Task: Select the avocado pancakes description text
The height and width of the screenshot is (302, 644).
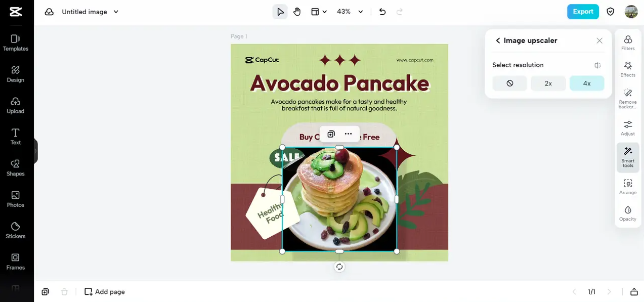Action: (339, 105)
